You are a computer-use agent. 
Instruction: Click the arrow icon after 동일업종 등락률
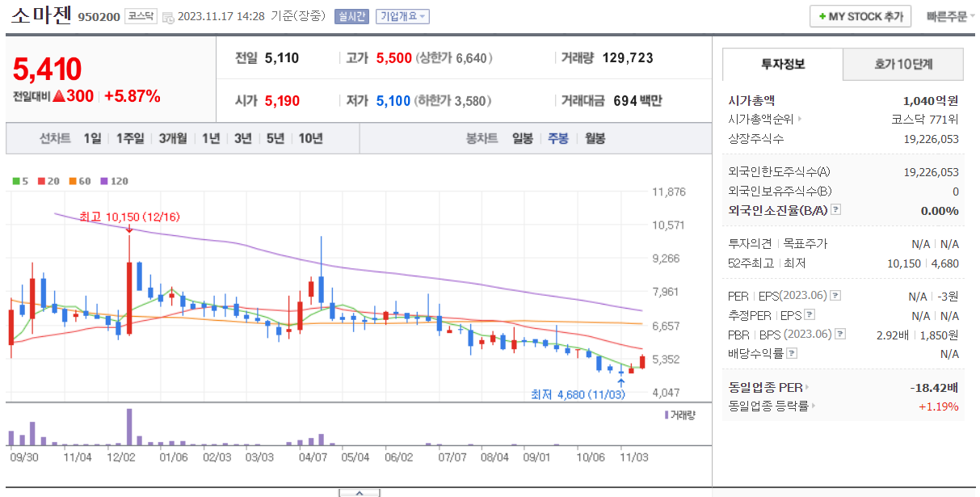click(813, 406)
